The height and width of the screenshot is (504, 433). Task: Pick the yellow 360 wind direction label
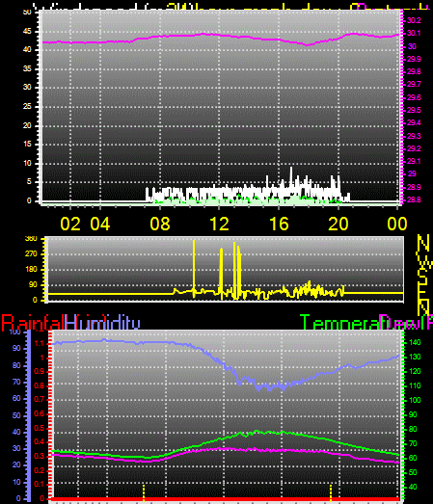coord(31,239)
